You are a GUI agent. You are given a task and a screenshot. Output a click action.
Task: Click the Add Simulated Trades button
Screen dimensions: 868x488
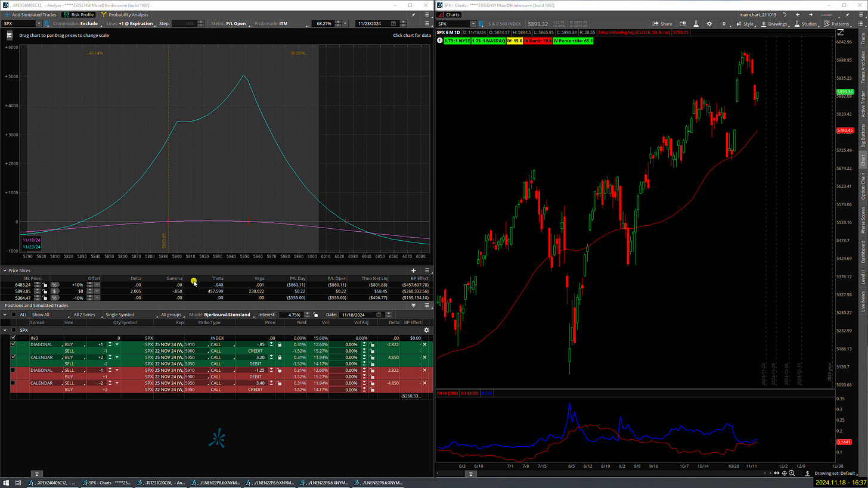(x=33, y=14)
